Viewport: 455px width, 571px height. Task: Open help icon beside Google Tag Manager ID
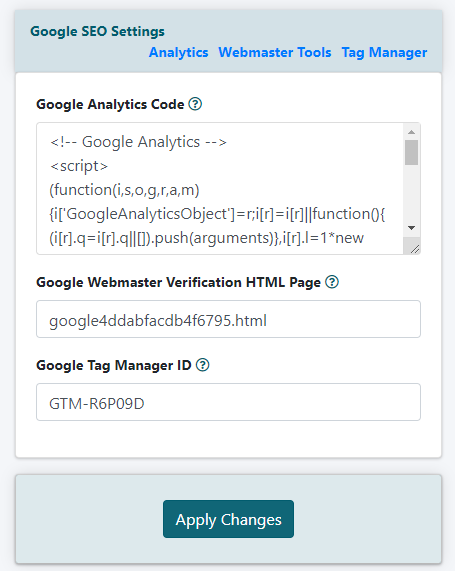[203, 365]
